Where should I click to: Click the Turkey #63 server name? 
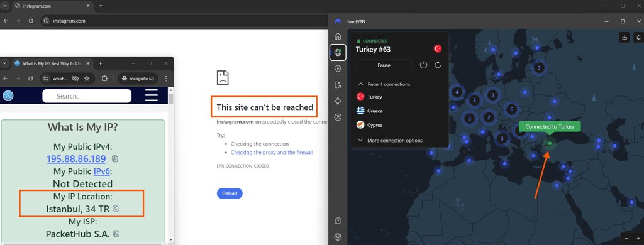(x=373, y=50)
